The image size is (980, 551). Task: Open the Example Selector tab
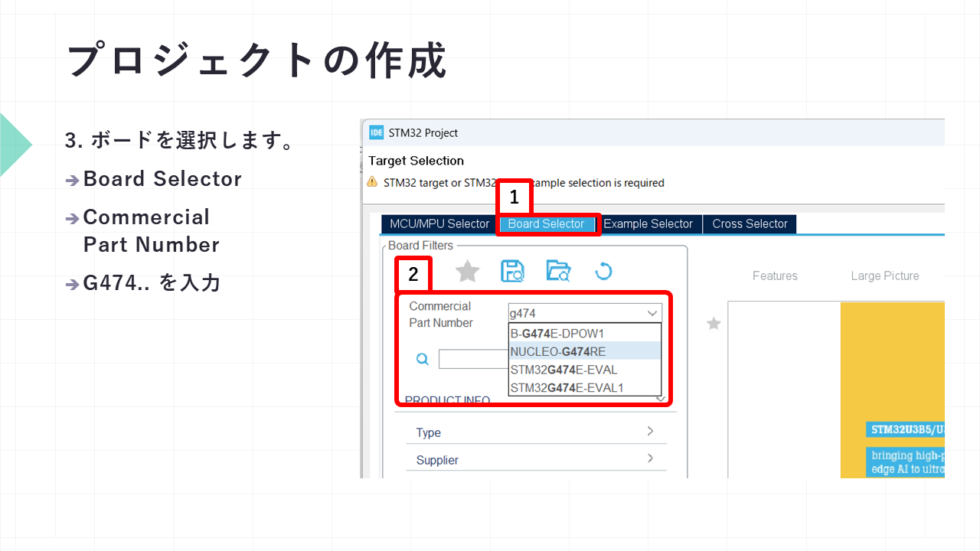click(648, 224)
